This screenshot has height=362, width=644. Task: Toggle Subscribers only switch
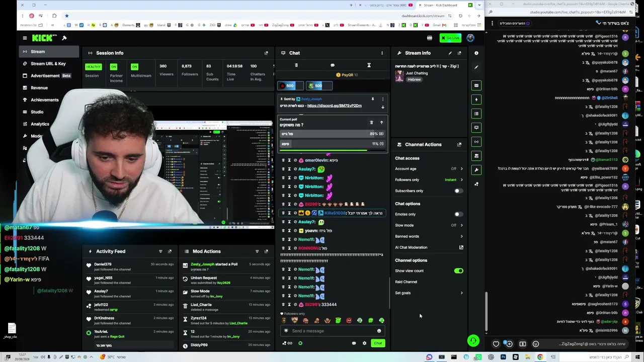click(458, 191)
